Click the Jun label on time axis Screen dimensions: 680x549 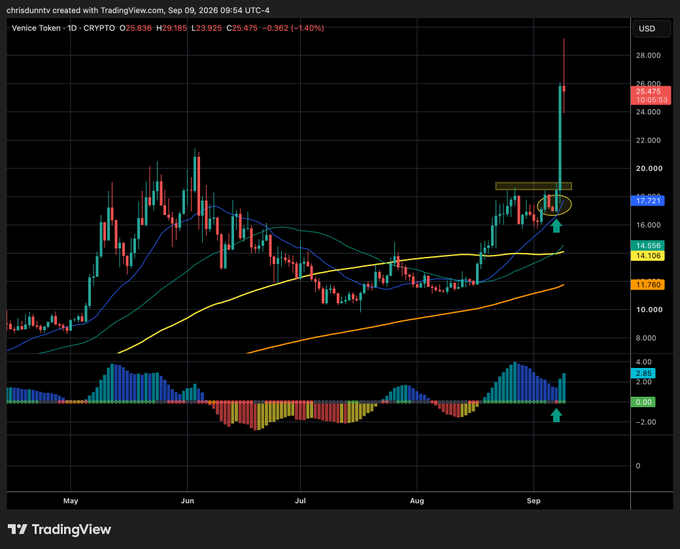coord(187,501)
